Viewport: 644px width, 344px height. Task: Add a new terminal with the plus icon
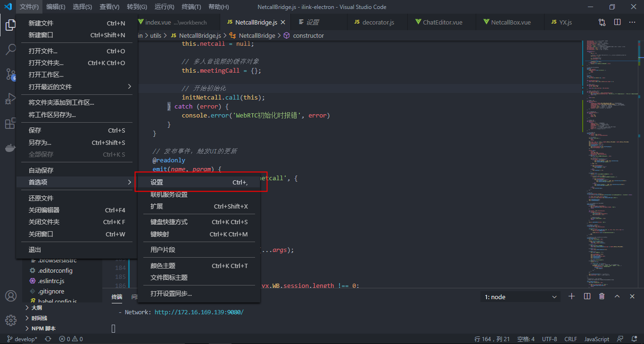[571, 296]
